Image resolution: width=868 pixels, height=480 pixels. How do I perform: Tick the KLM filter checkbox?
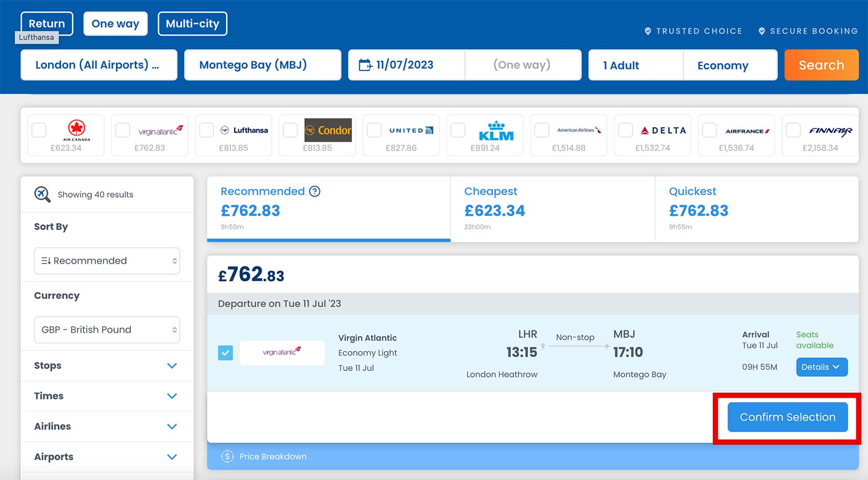tap(458, 130)
